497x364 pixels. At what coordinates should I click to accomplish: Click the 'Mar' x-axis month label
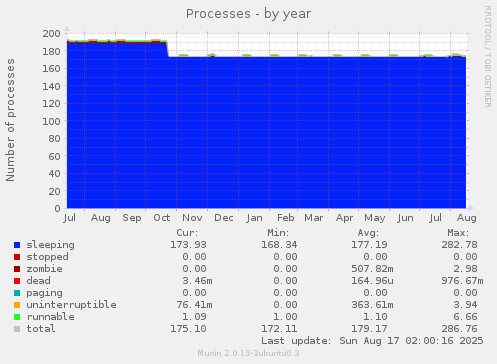point(314,218)
